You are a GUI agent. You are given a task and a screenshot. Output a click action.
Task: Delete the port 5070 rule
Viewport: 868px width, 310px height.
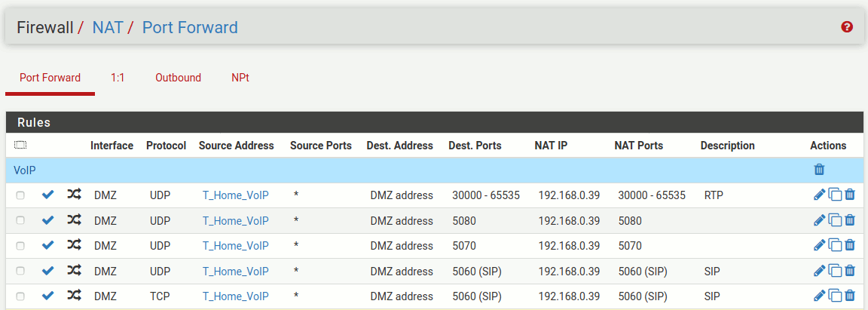coord(850,245)
